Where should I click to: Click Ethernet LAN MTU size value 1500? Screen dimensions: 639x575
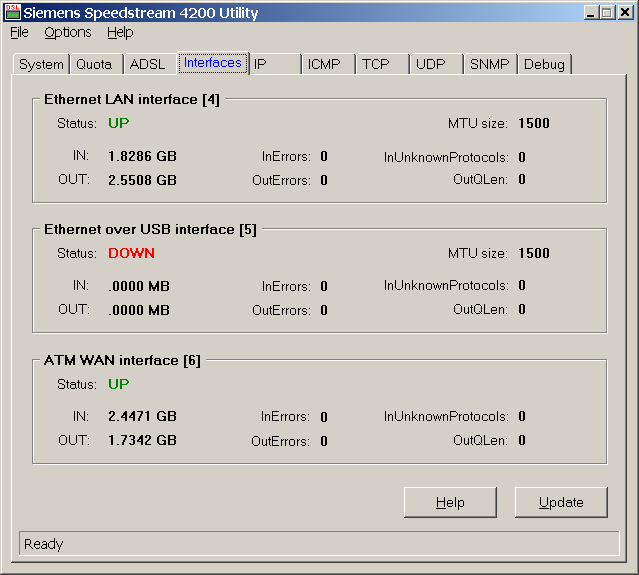coord(534,123)
